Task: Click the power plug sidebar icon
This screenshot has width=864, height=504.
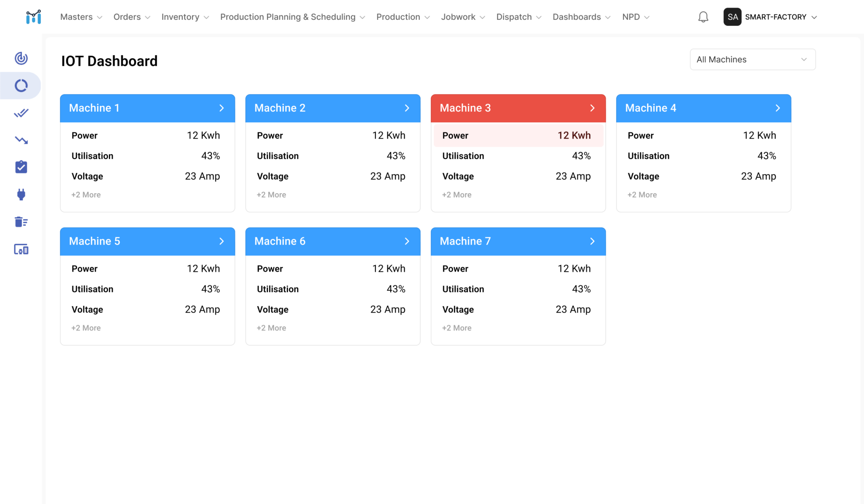Action: tap(21, 194)
